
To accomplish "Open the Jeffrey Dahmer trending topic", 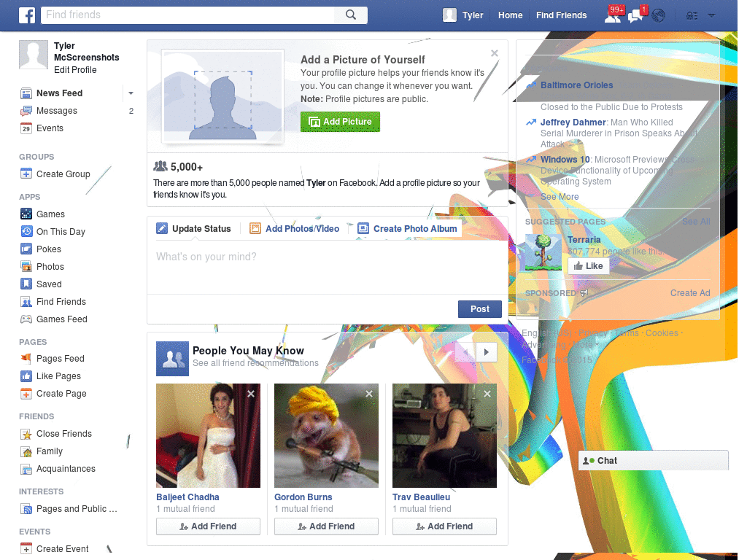I will [573, 122].
